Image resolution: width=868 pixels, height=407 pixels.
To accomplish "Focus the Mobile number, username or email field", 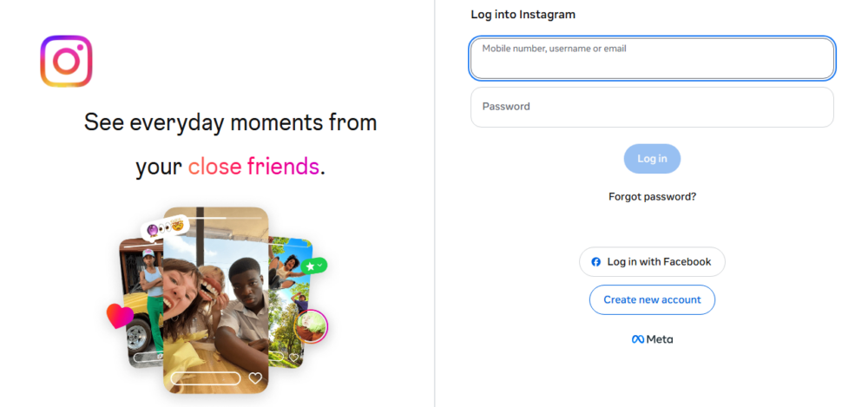I will point(652,58).
